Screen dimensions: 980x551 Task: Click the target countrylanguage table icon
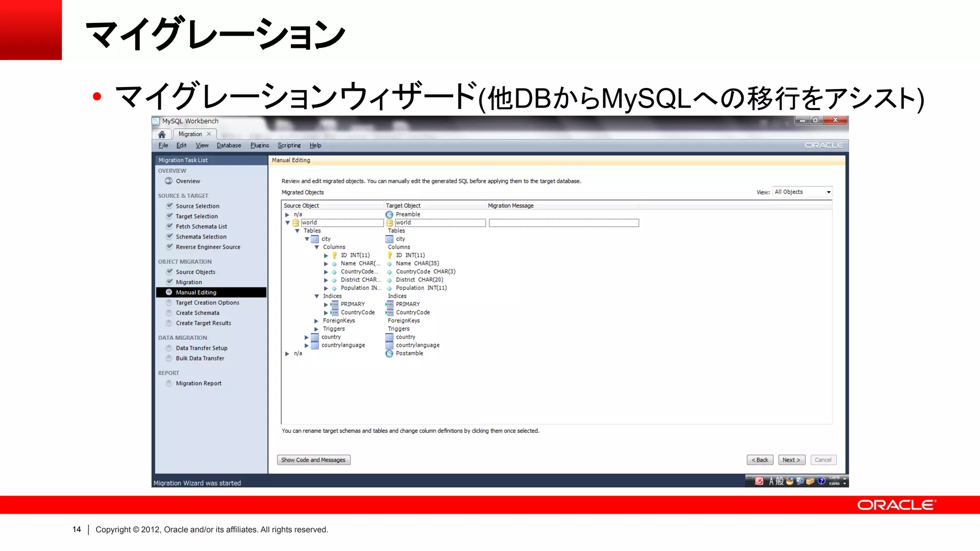(x=390, y=345)
